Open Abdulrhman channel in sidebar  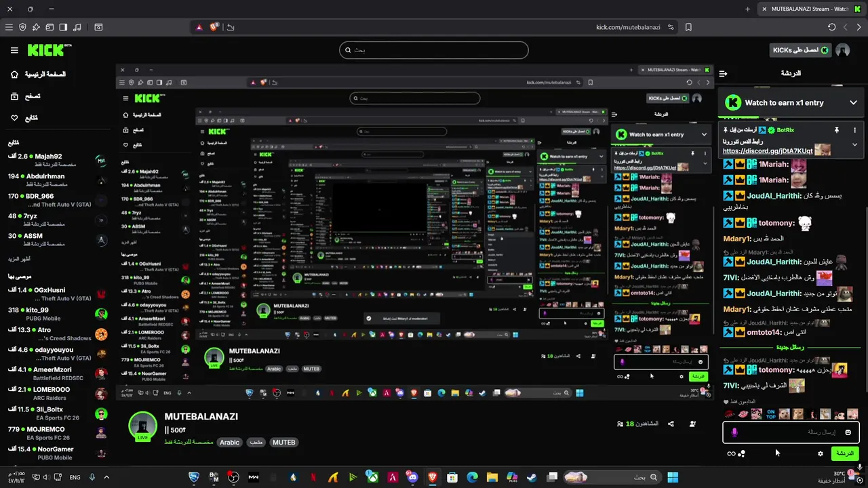(x=58, y=180)
